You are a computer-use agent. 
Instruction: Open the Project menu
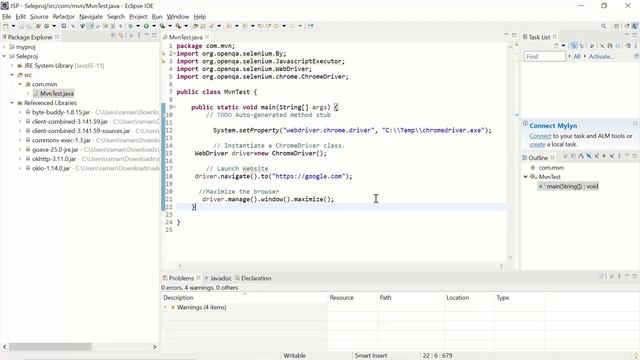click(138, 17)
